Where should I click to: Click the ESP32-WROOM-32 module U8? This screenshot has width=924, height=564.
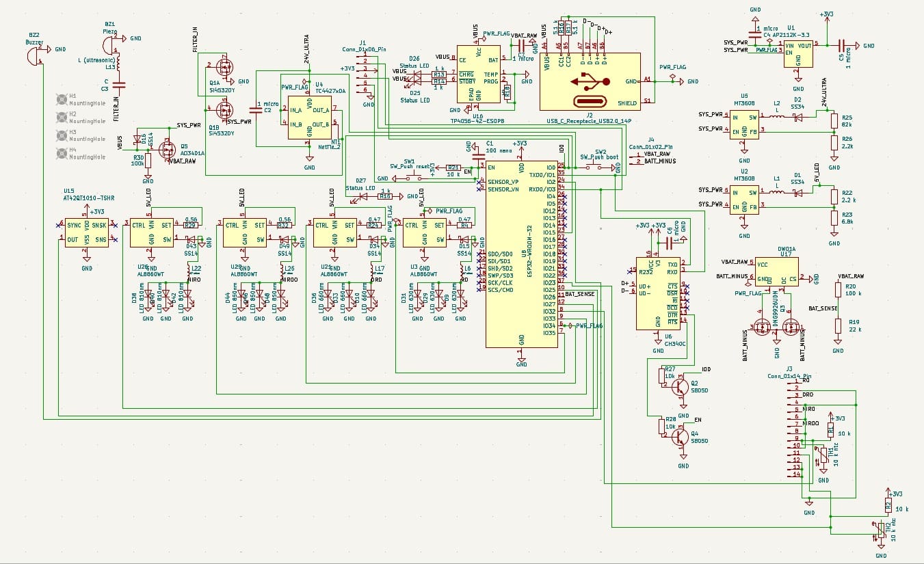pos(521,254)
